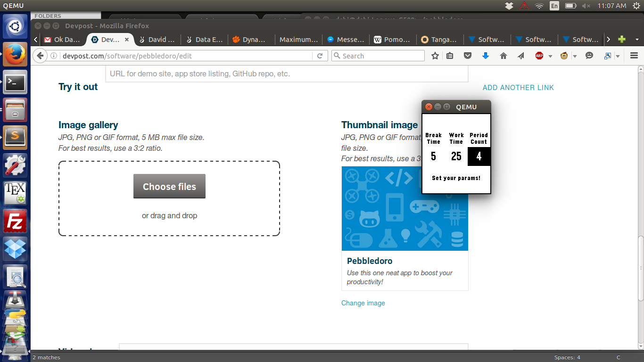Click the Pebbledoro thumbnail image
Image resolution: width=644 pixels, height=362 pixels.
405,208
